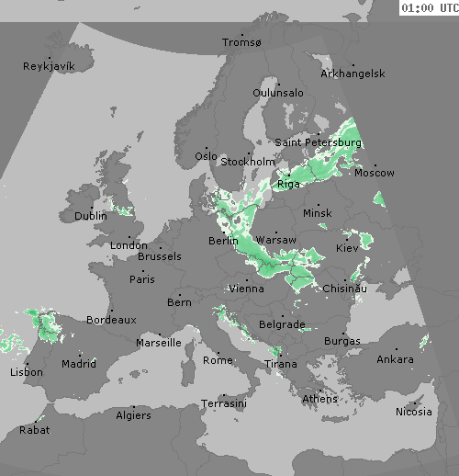Click the Oslo label
The width and height of the screenshot is (459, 476).
click(x=206, y=156)
